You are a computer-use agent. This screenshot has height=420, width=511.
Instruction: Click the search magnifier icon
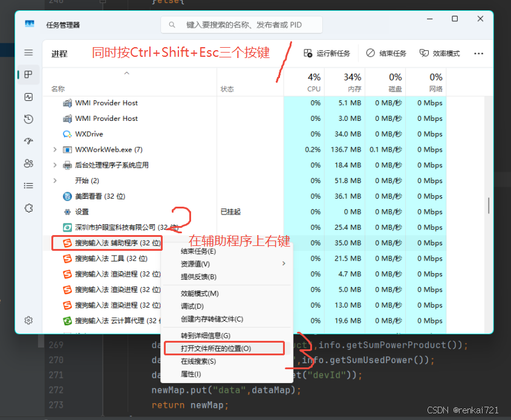[x=172, y=25]
